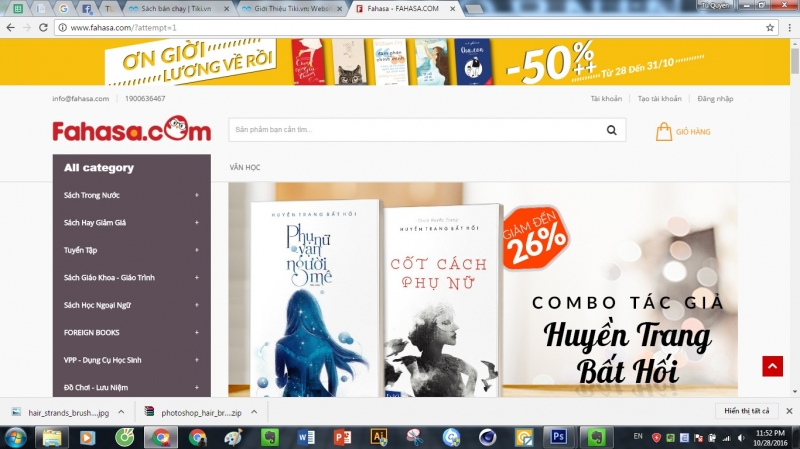Click the Huyền Trang Bất Hối combo banner
This screenshot has height=449, width=800.
click(483, 289)
